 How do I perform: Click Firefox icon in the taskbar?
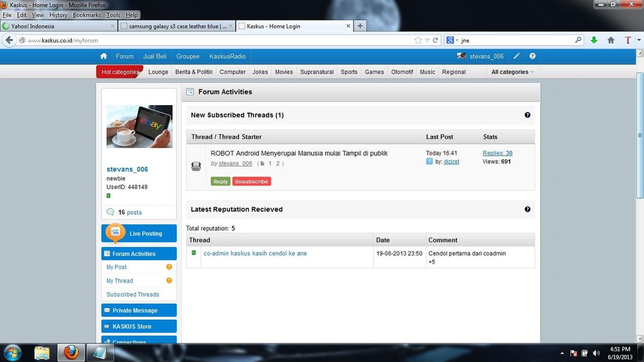click(x=71, y=353)
